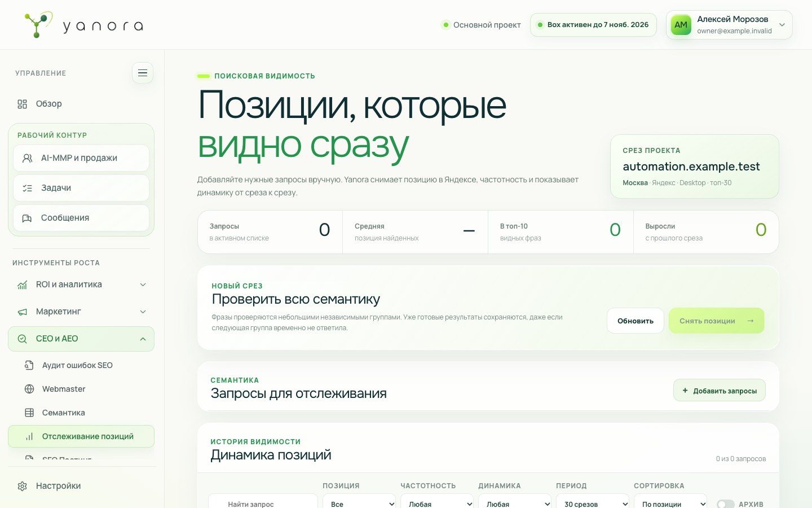Open the Алексей Морозов account dropdown chevron
The image size is (812, 508).
pos(782,25)
